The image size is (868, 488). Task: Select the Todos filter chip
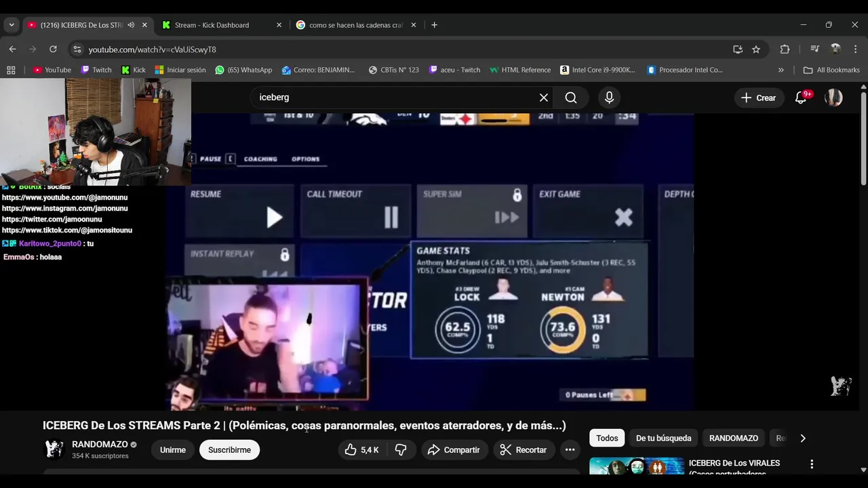(607, 438)
